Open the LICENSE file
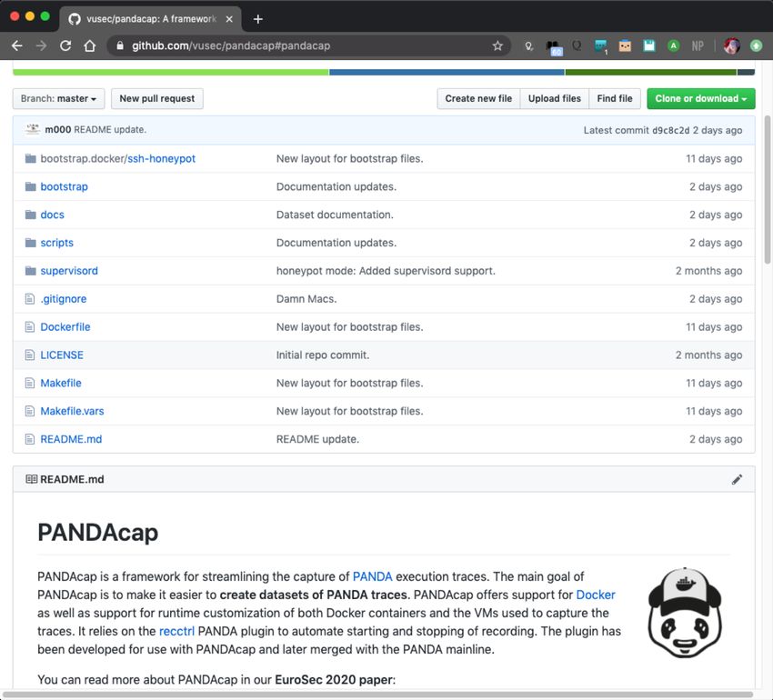The image size is (773, 700). point(62,355)
